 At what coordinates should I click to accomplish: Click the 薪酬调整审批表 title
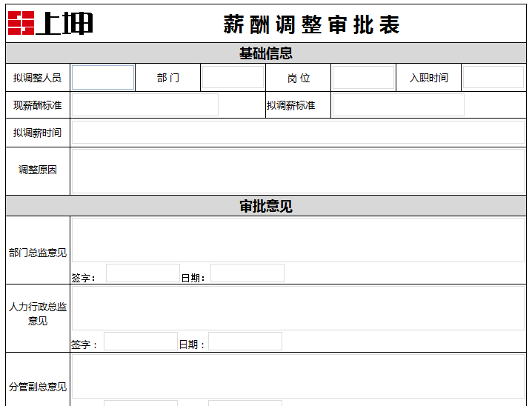[x=311, y=24]
